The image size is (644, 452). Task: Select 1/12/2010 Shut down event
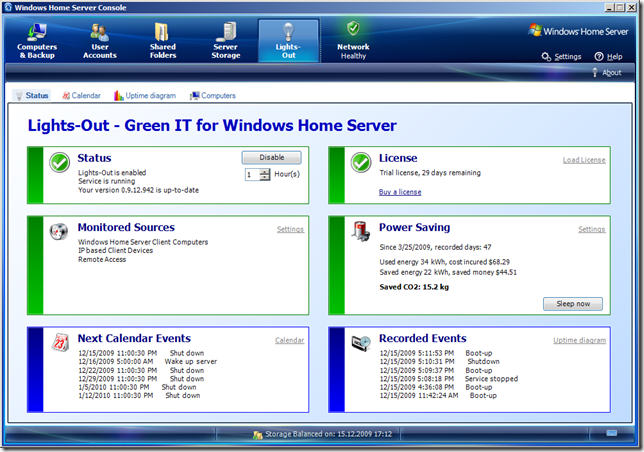click(139, 396)
